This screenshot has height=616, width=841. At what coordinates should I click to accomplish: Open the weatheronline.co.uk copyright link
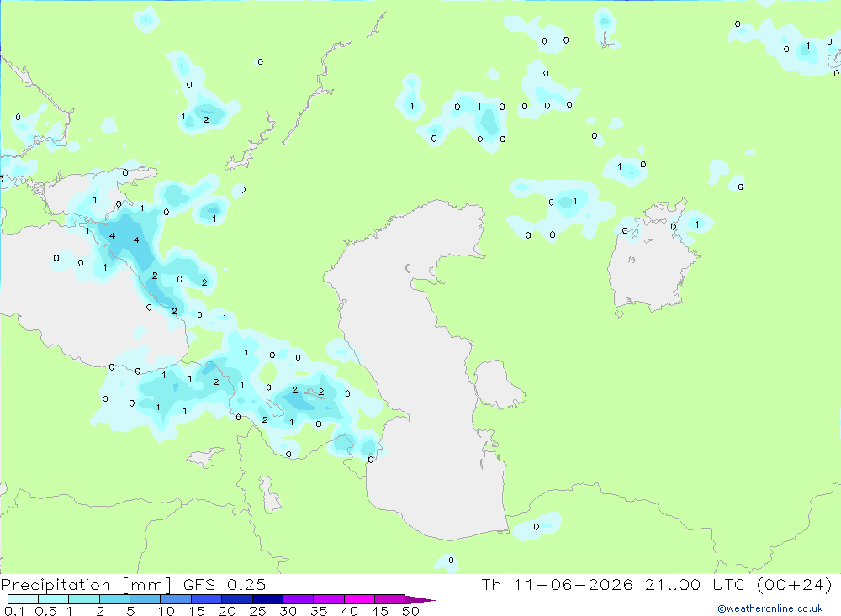(770, 608)
